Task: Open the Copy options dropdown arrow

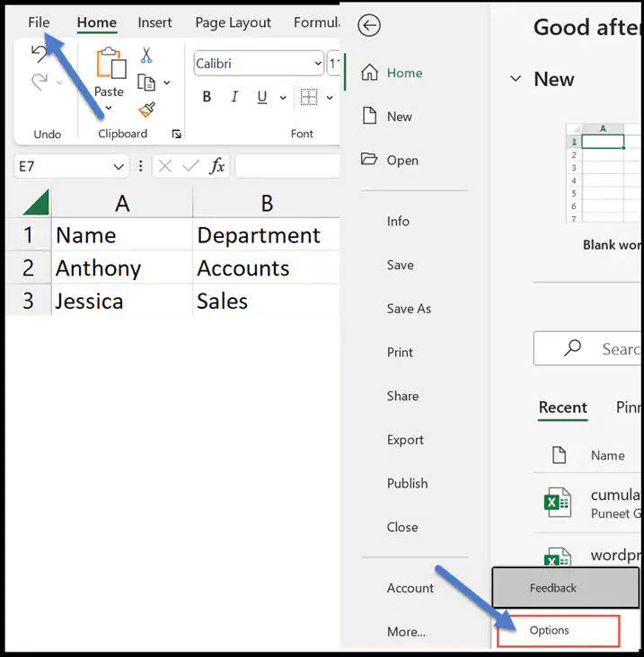Action: click(x=166, y=83)
